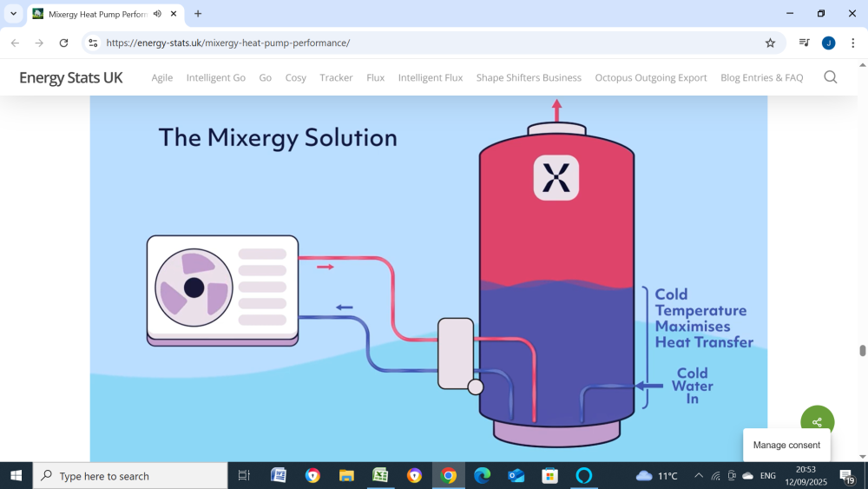Open the Intelligent Go menu item
The height and width of the screenshot is (489, 868).
(x=216, y=77)
